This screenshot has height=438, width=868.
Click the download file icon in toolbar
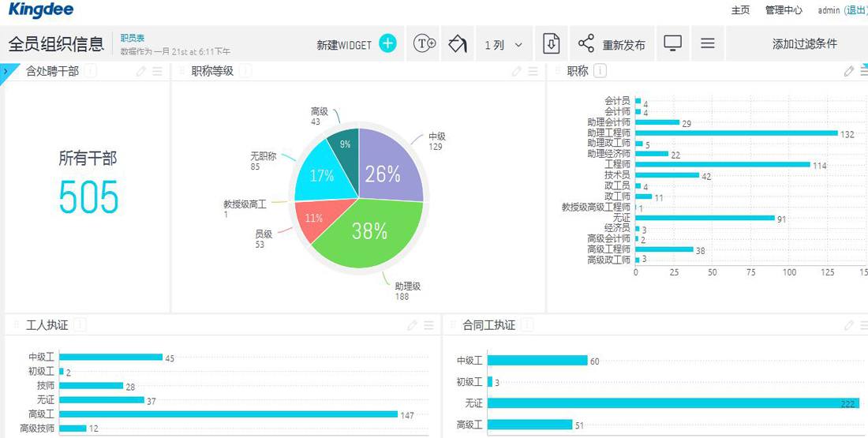click(552, 44)
